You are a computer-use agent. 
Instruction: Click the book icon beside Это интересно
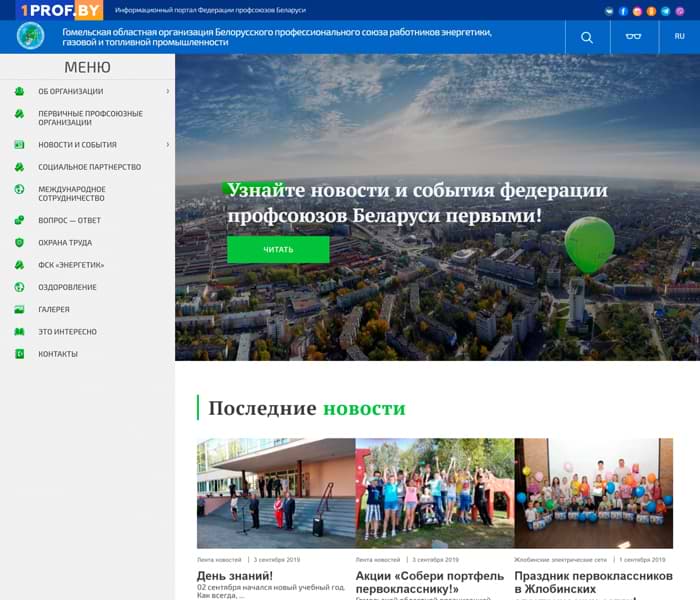click(19, 332)
